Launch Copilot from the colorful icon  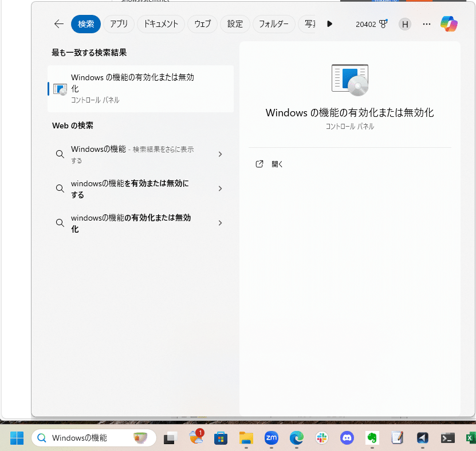(449, 24)
